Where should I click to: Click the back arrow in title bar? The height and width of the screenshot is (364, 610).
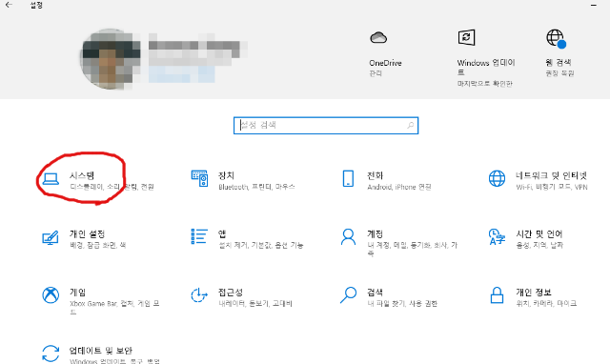(x=9, y=5)
